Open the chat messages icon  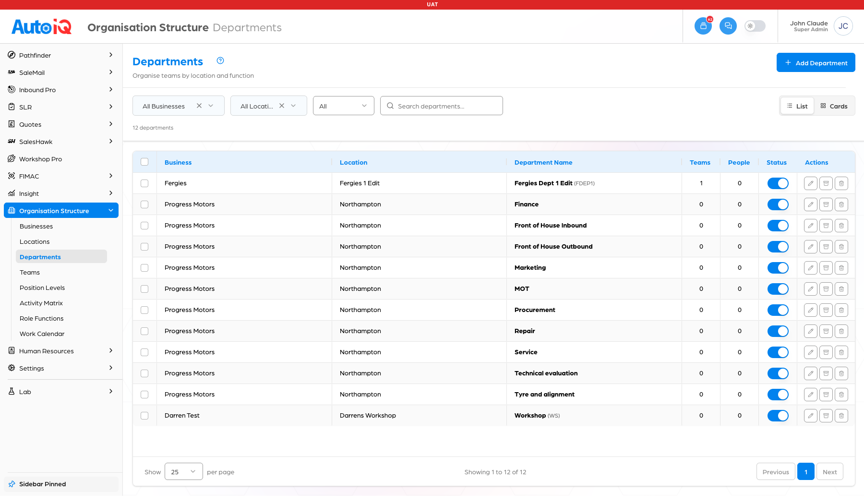point(728,26)
